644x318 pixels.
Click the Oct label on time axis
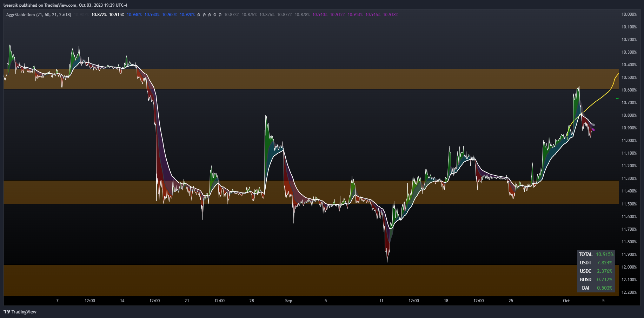pos(566,301)
